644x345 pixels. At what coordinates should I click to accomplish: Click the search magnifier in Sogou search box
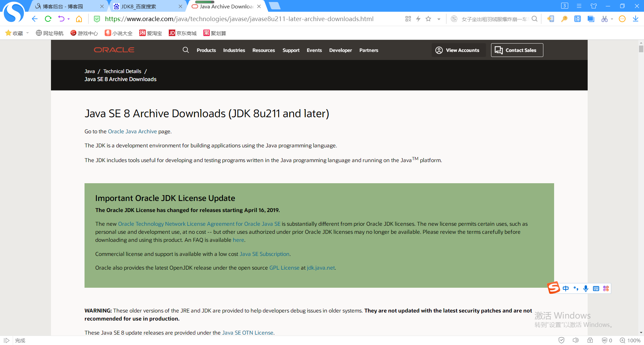tap(535, 19)
